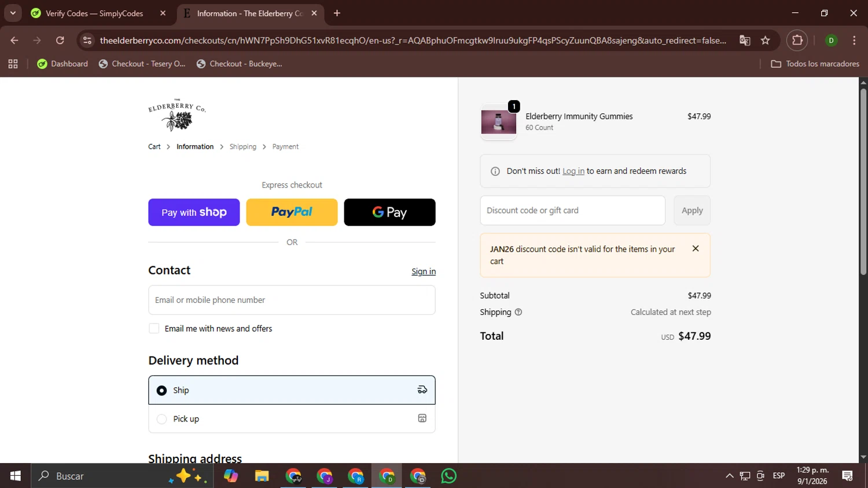Select Pick up delivery method
The image size is (868, 488).
[x=292, y=419]
